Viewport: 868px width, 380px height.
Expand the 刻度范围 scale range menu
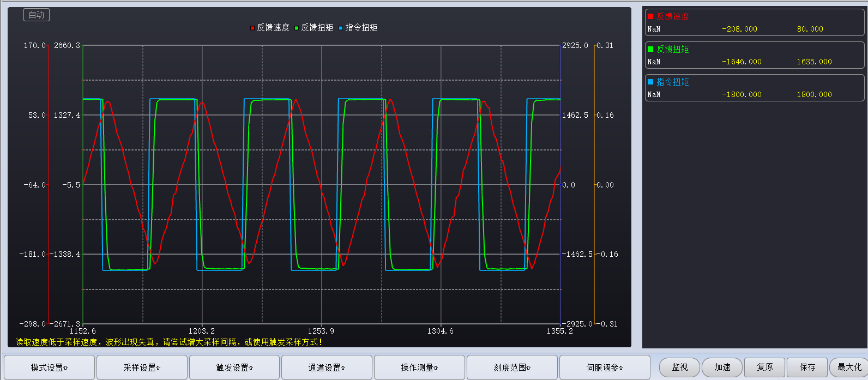click(x=512, y=367)
